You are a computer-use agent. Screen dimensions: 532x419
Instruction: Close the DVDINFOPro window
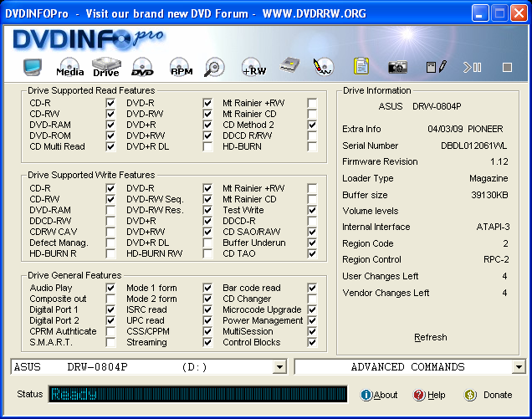click(x=519, y=13)
